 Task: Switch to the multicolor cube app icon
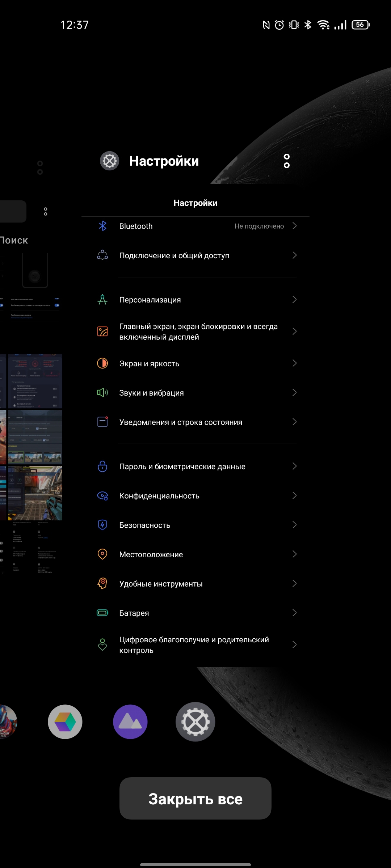tap(65, 722)
